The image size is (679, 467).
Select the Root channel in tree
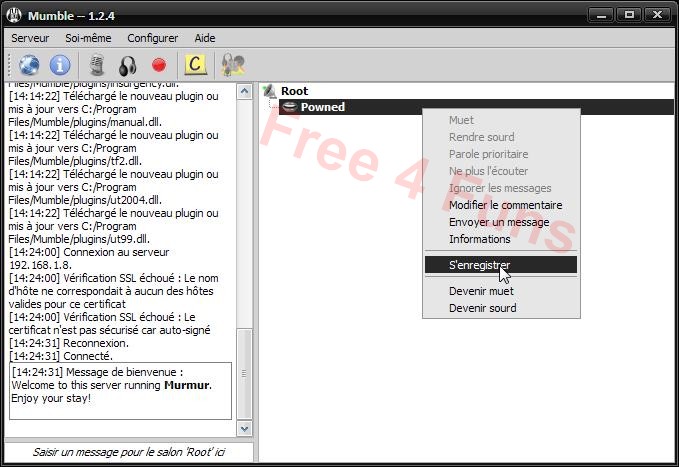pos(294,91)
